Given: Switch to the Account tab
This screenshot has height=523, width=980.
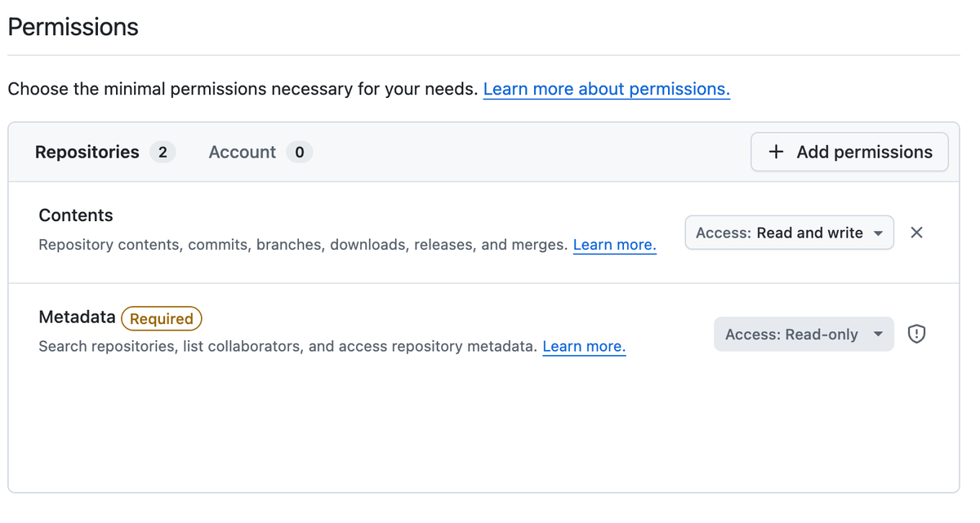Looking at the screenshot, I should 261,152.
